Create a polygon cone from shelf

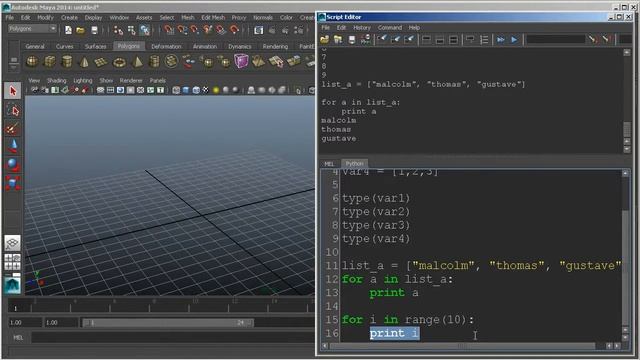tap(84, 62)
